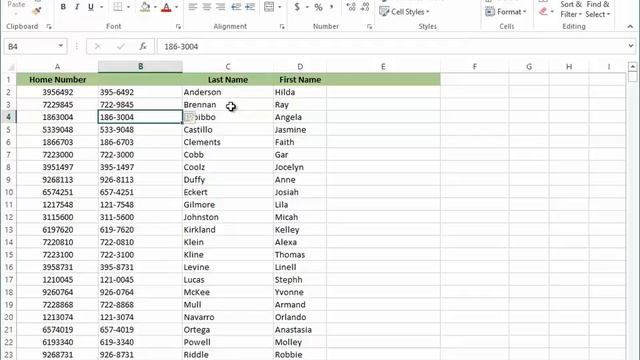Open the Borders dropdown arrow
The image size is (640, 360).
tap(128, 7)
